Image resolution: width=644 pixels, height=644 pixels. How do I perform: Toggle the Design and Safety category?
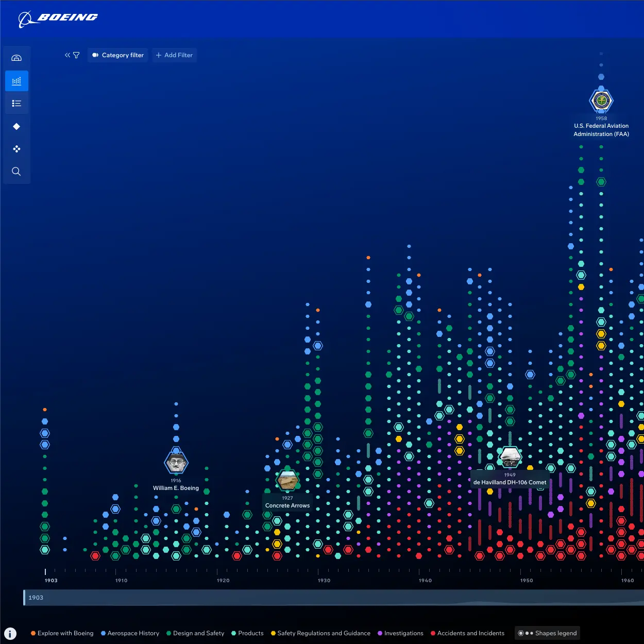195,633
